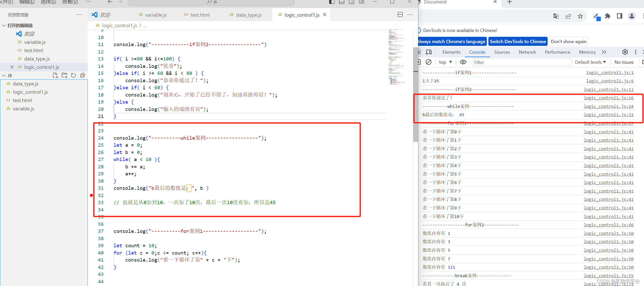Click the VS Code search box showing js
The width and height of the screenshot is (644, 286).
tap(211, 2)
